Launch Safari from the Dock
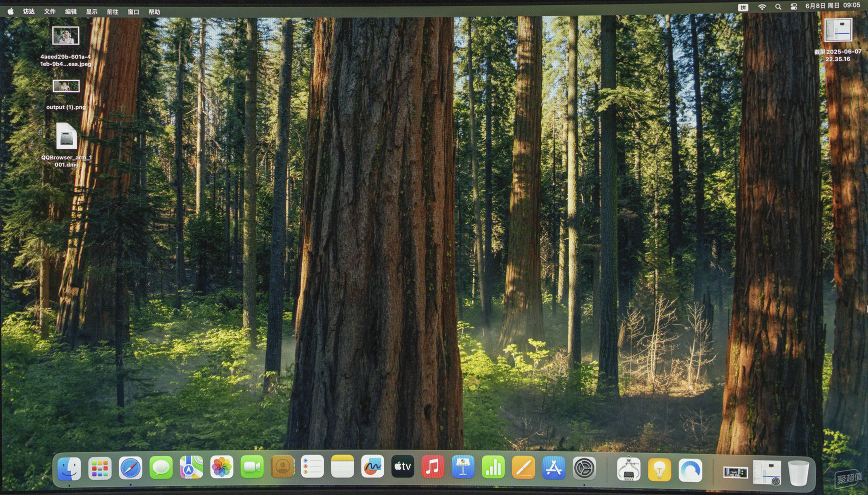 pyautogui.click(x=130, y=468)
